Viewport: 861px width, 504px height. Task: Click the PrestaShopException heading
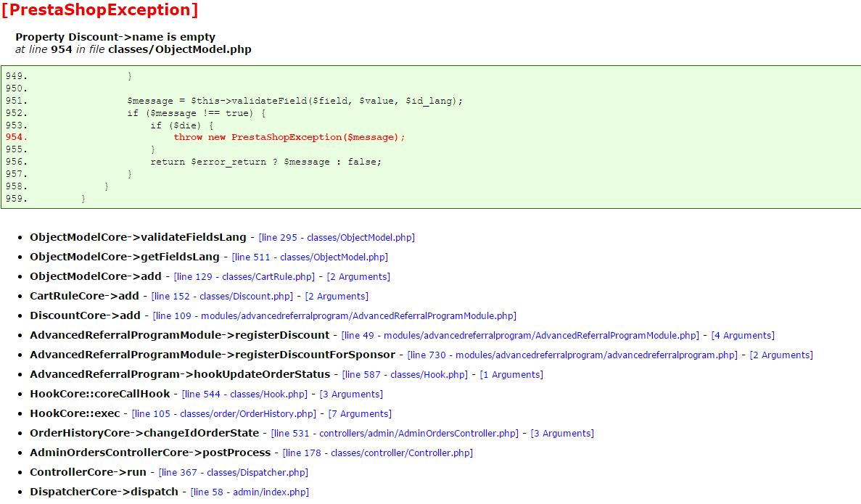coord(100,10)
